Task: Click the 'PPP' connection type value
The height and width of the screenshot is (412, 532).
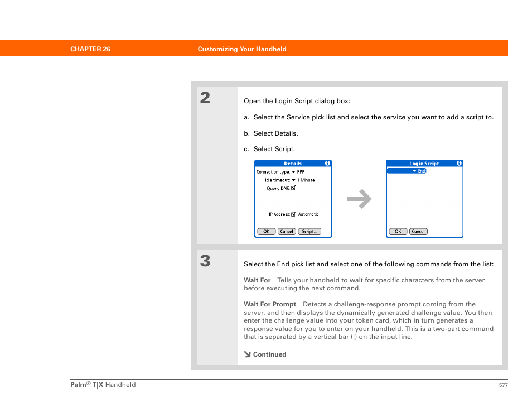Action: (301, 172)
